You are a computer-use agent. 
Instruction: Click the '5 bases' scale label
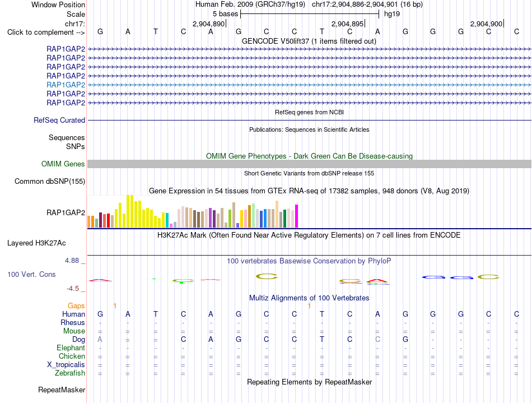[225, 14]
